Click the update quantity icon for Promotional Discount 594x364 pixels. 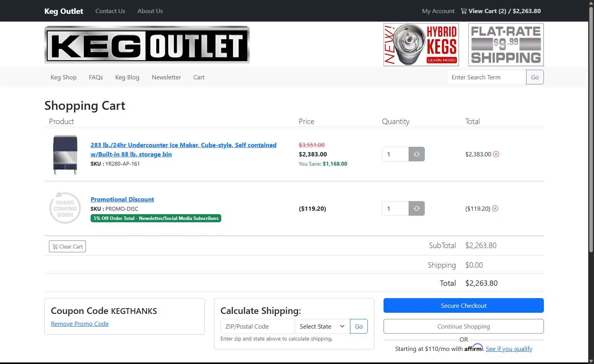point(417,208)
